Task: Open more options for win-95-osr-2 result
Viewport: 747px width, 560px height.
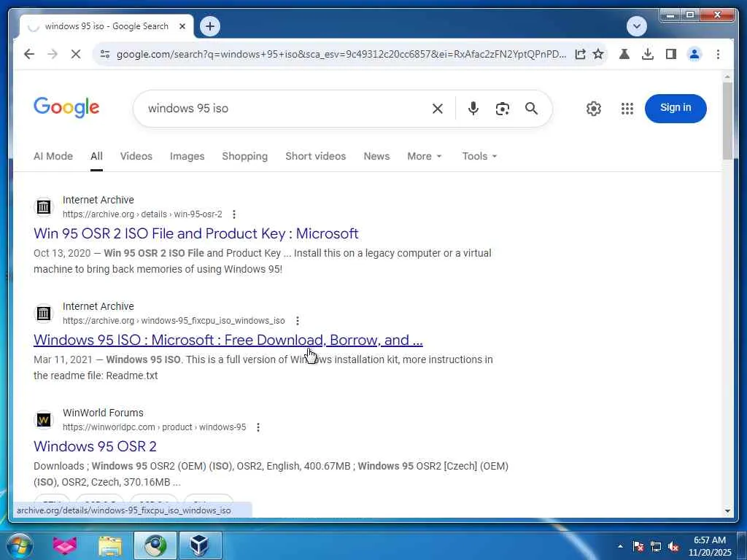Action: [234, 214]
